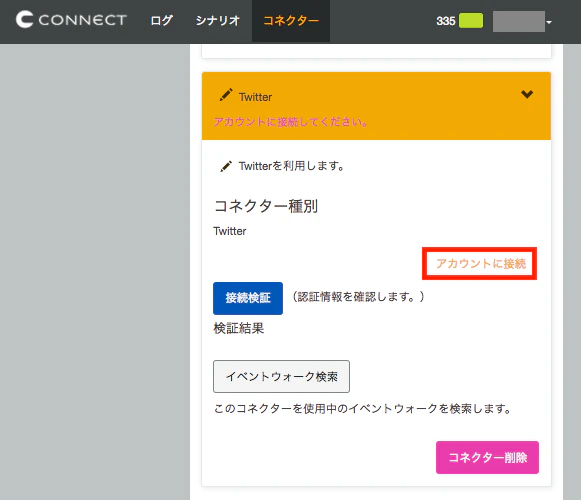581x500 pixels.
Task: Open the user account dropdown arrow
Action: 549,22
